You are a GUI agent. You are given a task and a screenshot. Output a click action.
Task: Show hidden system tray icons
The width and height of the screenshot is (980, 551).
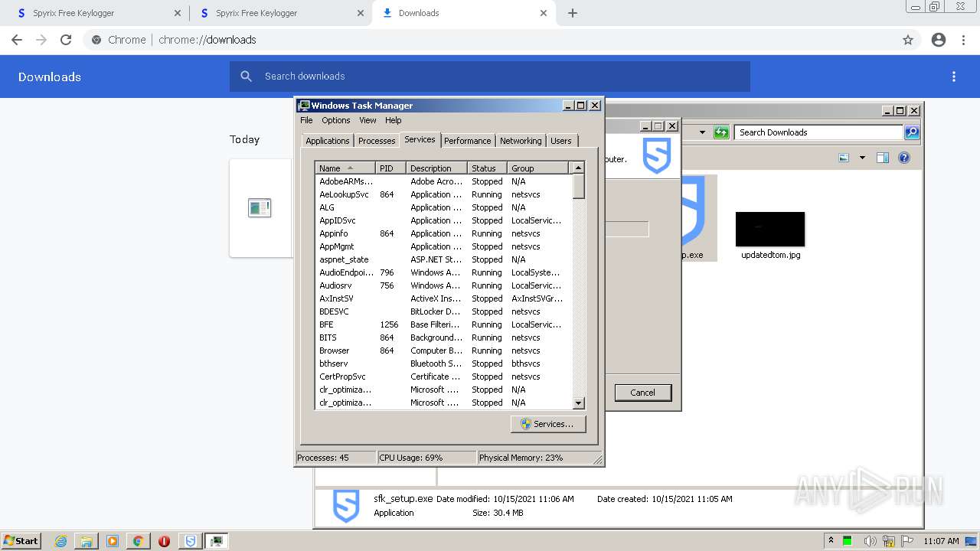pos(831,541)
